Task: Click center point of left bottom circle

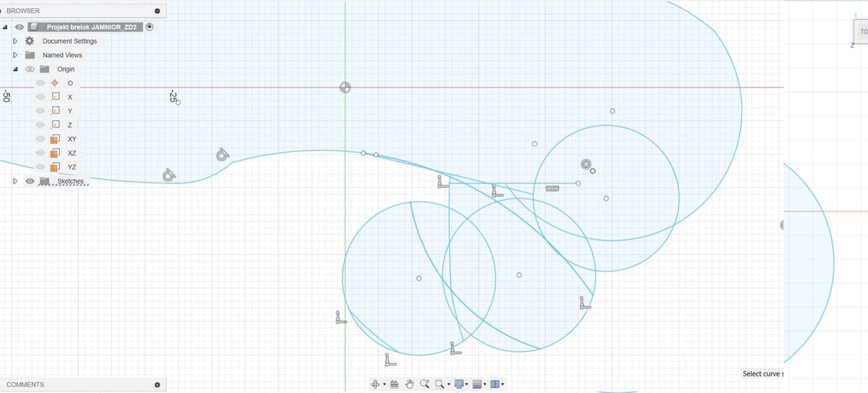Action: (419, 279)
